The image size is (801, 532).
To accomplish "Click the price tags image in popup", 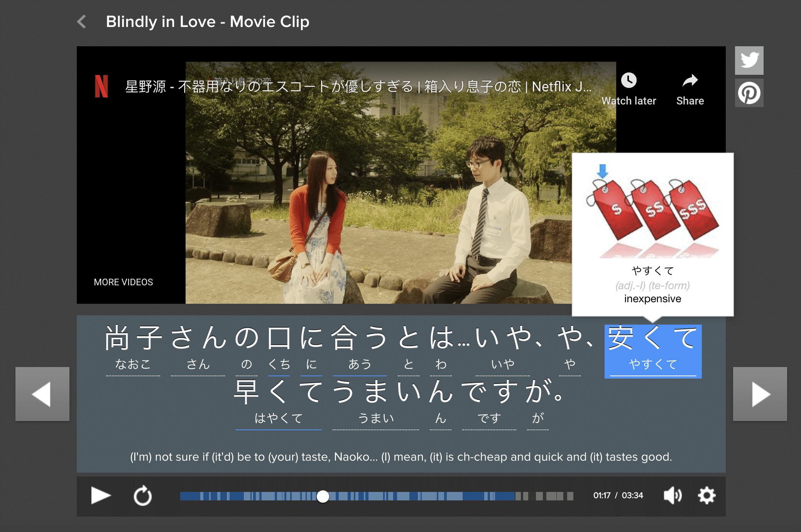I will click(652, 210).
